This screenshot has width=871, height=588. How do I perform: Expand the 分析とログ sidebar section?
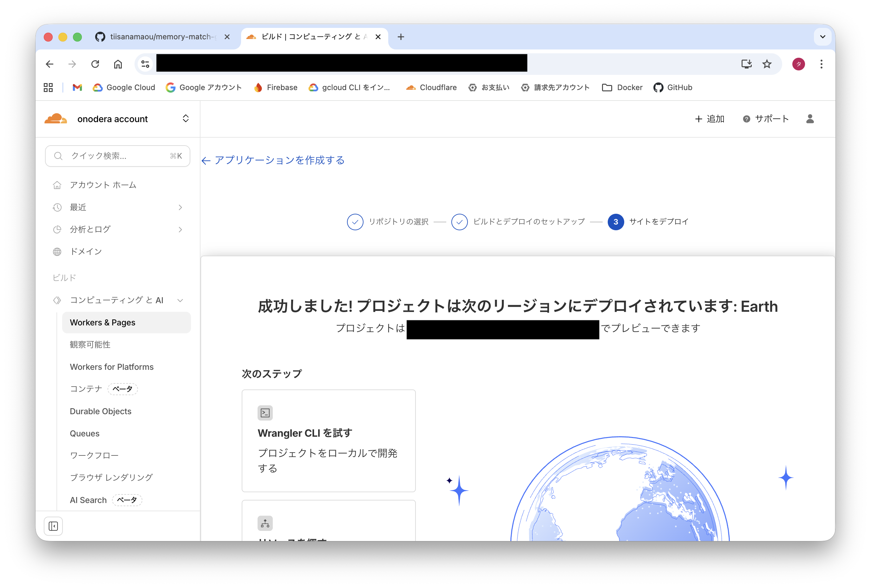coord(180,229)
